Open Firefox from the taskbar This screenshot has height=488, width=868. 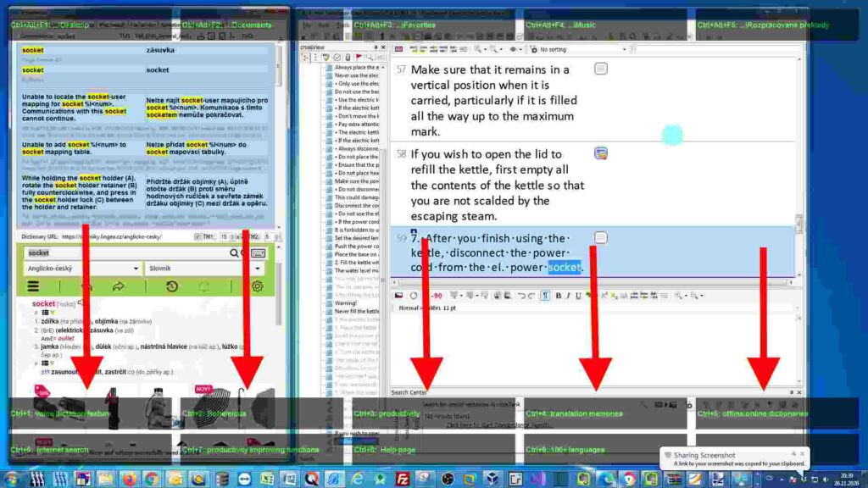point(129,479)
